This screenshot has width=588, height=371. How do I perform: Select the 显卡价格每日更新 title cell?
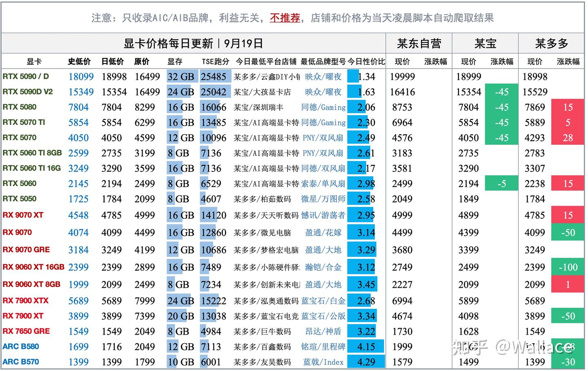pyautogui.click(x=194, y=43)
